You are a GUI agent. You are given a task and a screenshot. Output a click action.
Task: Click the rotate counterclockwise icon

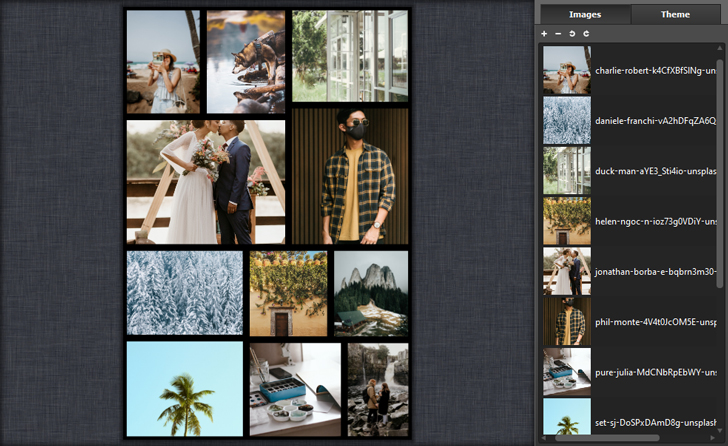click(x=572, y=34)
